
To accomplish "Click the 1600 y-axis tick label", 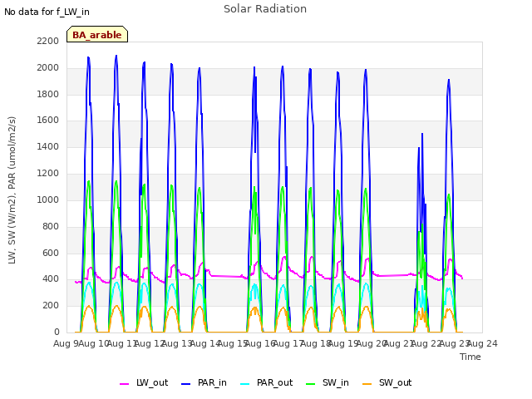I will pyautogui.click(x=48, y=120).
